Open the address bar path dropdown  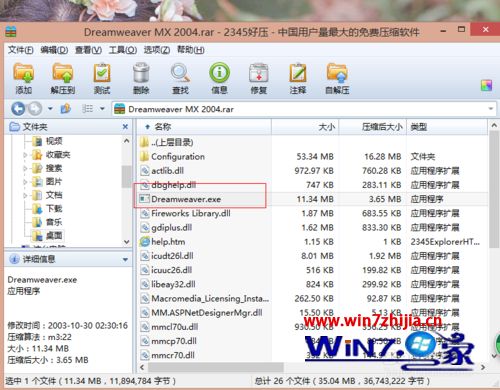[491, 109]
